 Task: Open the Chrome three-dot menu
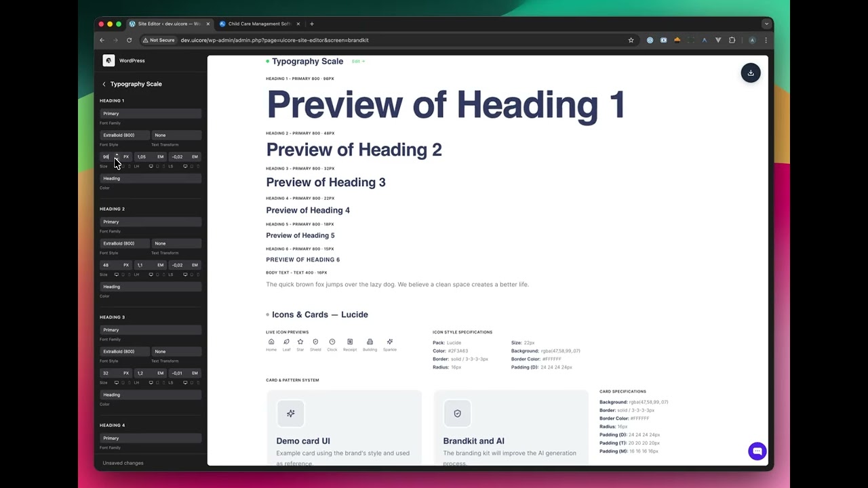coord(766,40)
